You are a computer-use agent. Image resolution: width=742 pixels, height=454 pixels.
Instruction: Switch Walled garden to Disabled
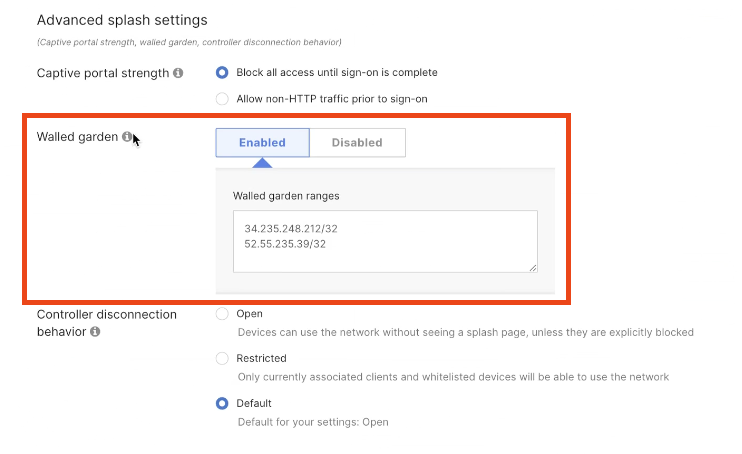point(357,142)
